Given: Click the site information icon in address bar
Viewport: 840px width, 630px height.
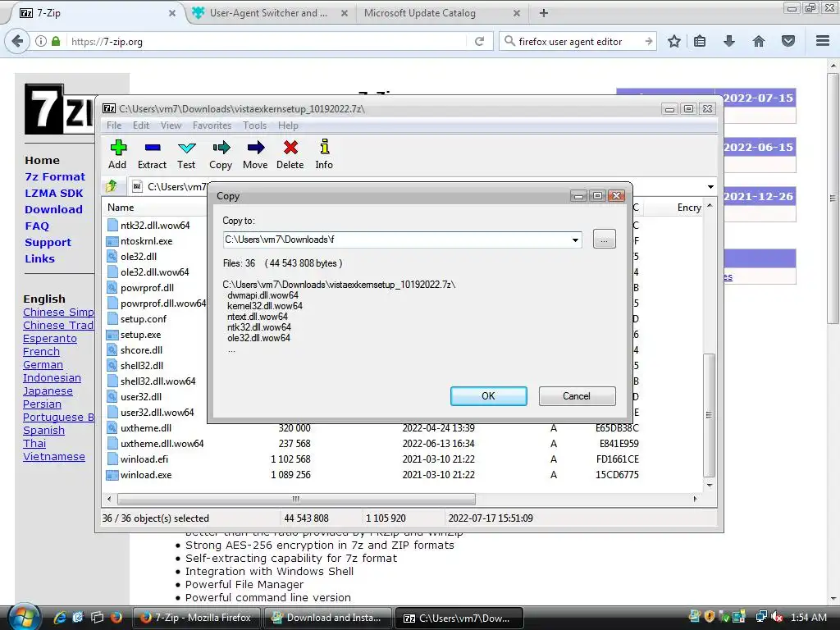Looking at the screenshot, I should [x=41, y=41].
